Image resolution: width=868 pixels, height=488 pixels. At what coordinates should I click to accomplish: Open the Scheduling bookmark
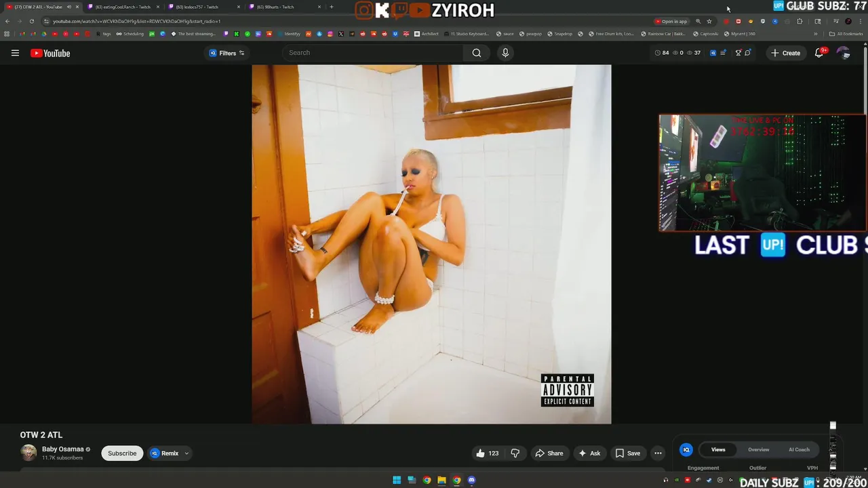tap(130, 34)
